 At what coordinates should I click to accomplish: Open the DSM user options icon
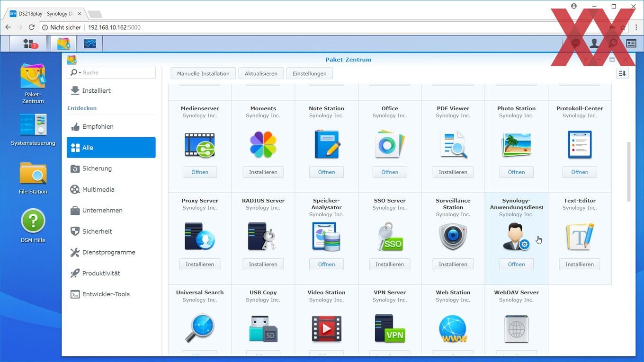coord(594,44)
